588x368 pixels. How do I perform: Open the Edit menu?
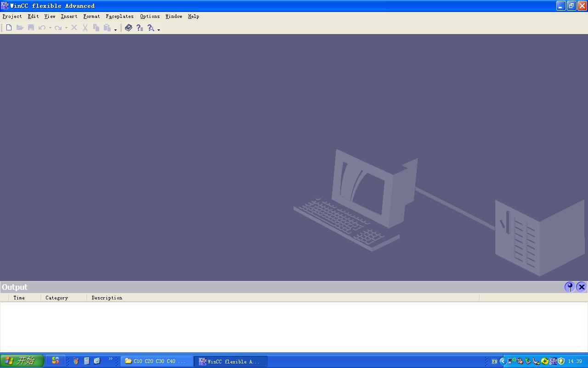pyautogui.click(x=33, y=16)
